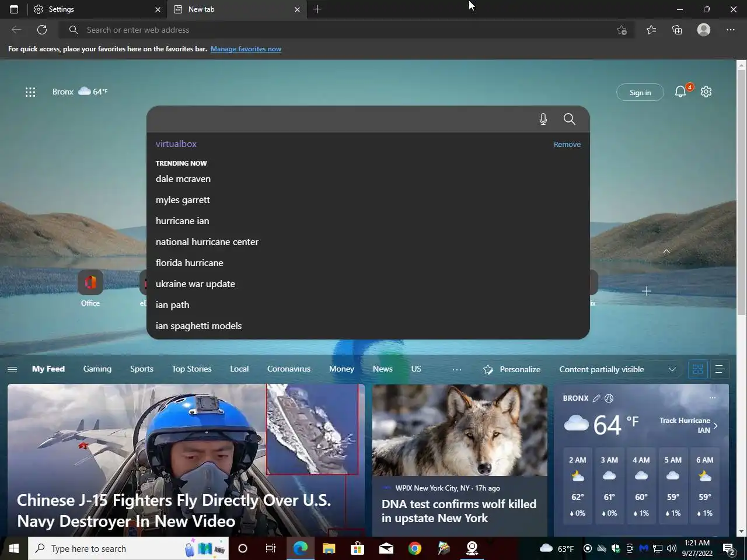Open the tab actions menu icon

click(x=14, y=9)
